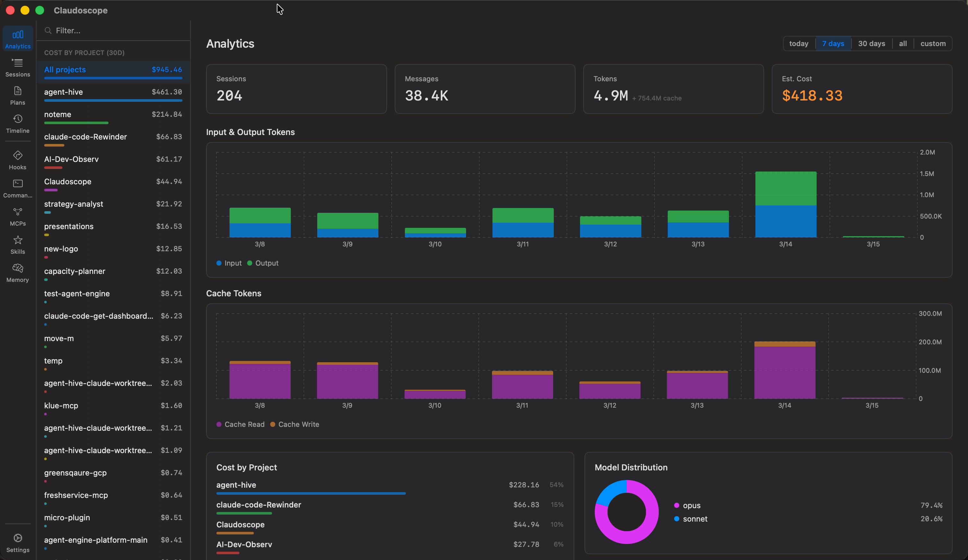Click the Model Distribution donut chart
This screenshot has height=560, width=968.
pos(626,512)
